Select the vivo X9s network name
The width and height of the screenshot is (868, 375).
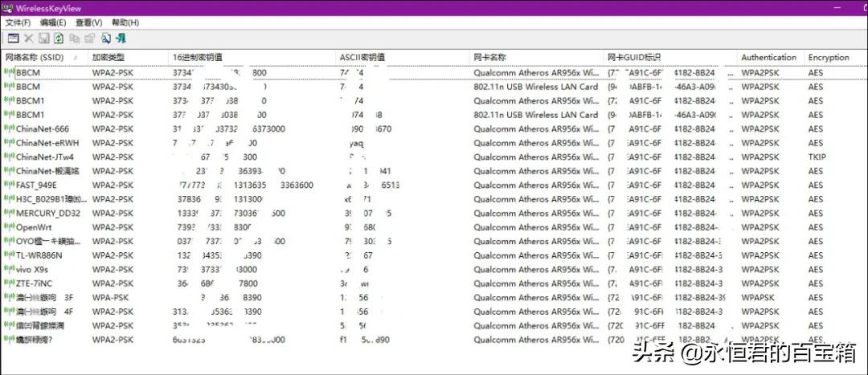coord(31,269)
